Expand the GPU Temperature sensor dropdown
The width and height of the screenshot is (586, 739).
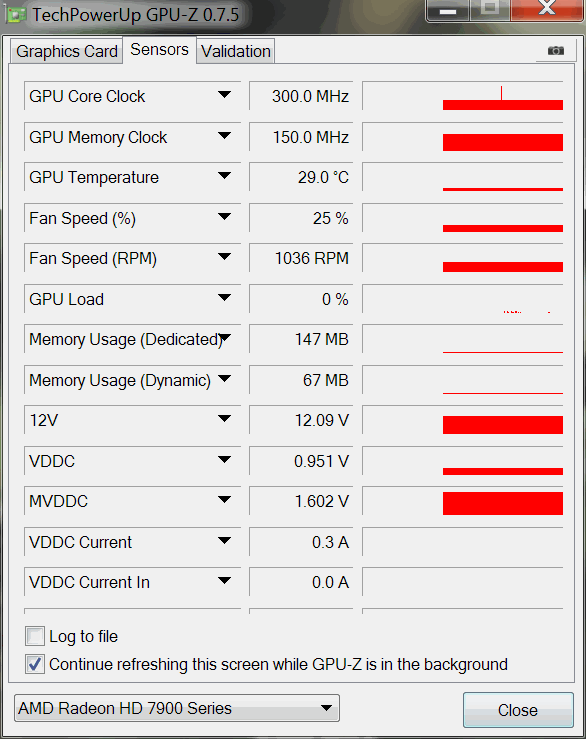(x=225, y=176)
